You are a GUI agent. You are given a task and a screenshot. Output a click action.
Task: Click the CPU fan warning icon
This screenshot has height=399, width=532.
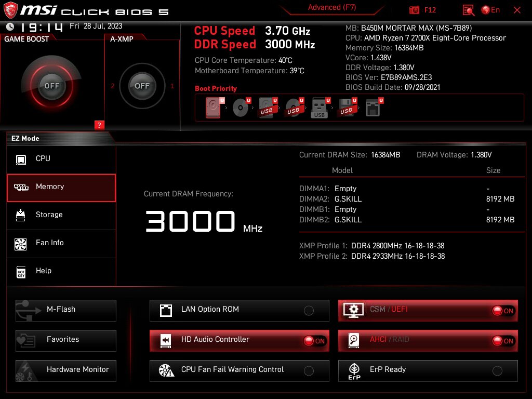point(166,371)
